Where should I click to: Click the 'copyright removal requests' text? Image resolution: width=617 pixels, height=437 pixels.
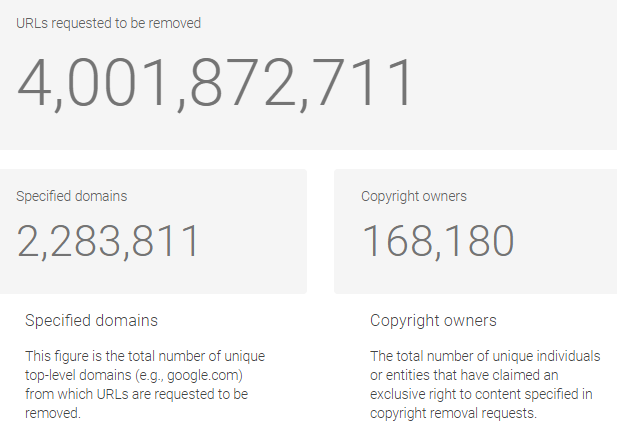pyautogui.click(x=453, y=413)
